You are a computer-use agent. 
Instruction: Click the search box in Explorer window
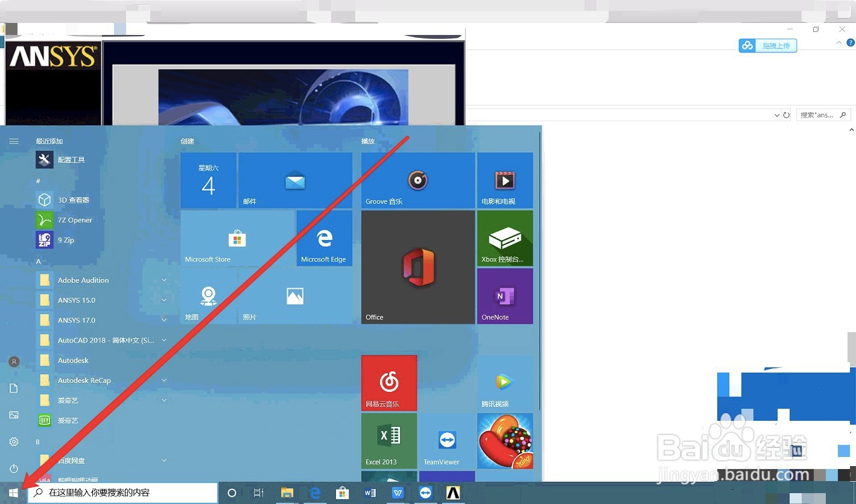point(823,115)
